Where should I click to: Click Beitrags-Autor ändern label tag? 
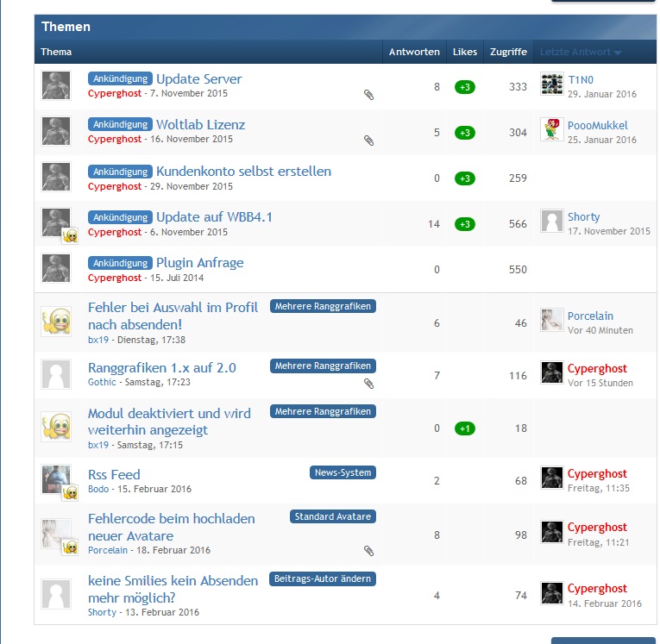click(x=323, y=578)
